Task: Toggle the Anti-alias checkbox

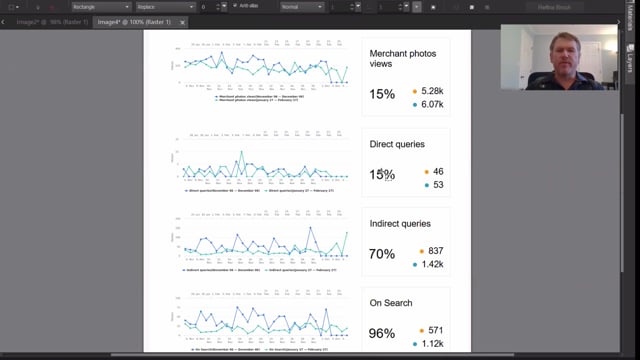Action: pyautogui.click(x=235, y=6)
